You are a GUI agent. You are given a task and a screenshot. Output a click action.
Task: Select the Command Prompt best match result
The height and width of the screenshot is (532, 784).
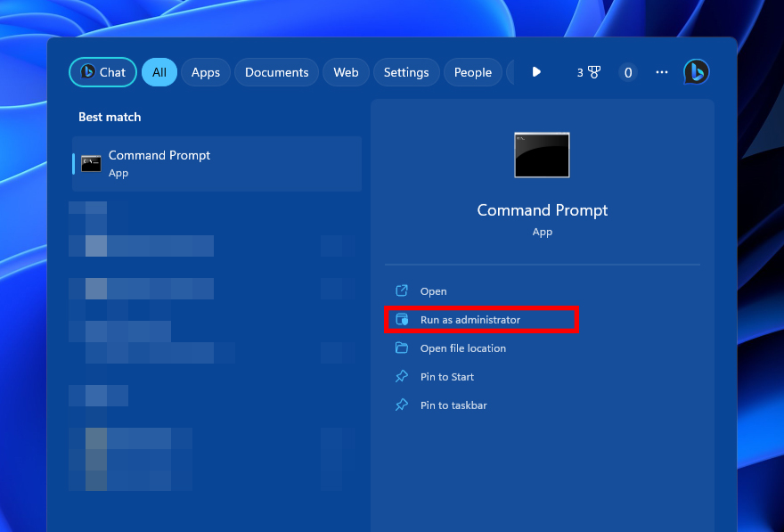pyautogui.click(x=216, y=163)
